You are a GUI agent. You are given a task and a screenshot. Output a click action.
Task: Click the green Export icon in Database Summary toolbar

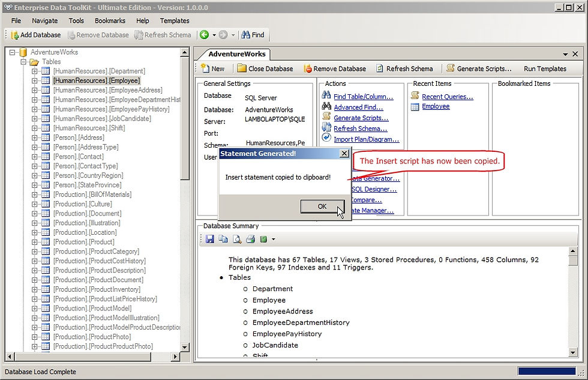(x=263, y=239)
